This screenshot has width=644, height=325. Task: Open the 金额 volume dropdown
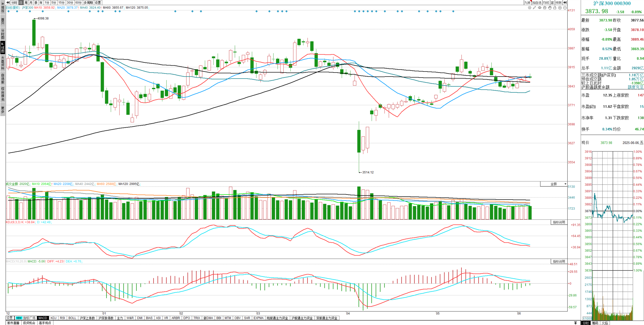(x=553, y=184)
